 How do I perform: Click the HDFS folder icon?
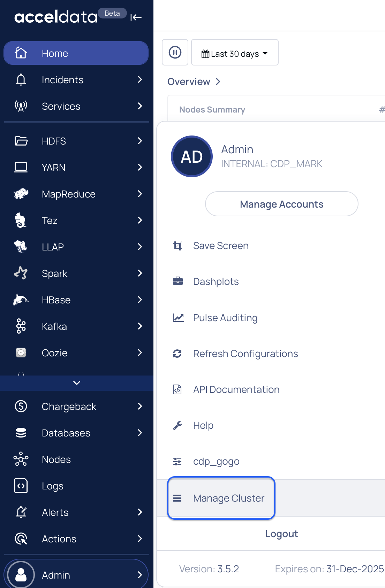tap(21, 141)
